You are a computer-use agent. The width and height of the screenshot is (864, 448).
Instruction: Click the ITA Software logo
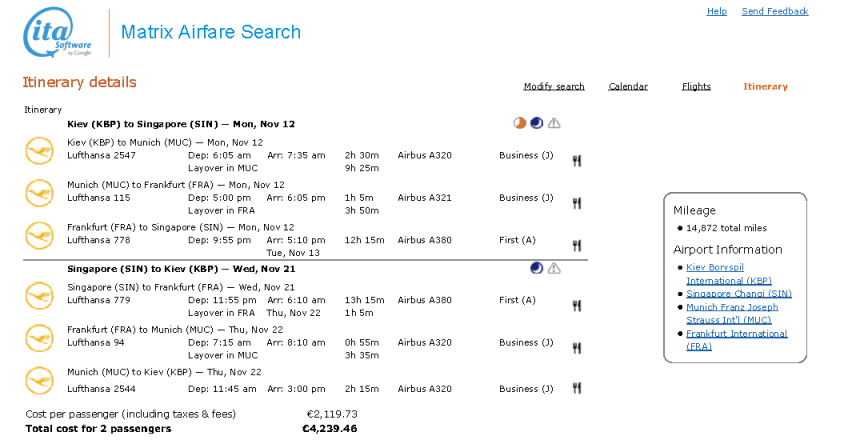coord(57,33)
